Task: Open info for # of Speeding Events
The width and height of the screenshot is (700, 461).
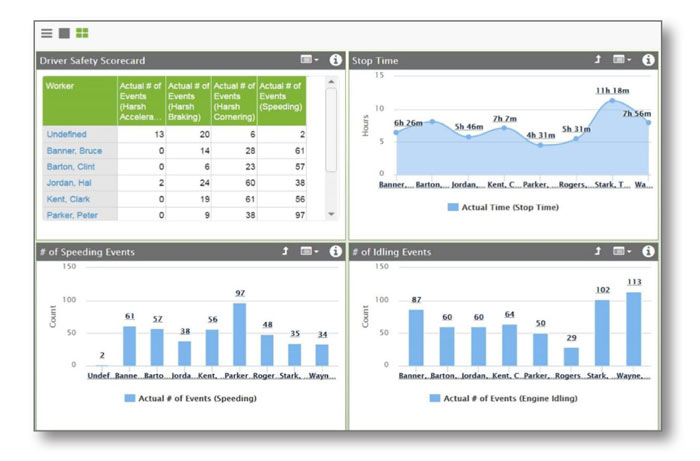Action: pyautogui.click(x=335, y=252)
